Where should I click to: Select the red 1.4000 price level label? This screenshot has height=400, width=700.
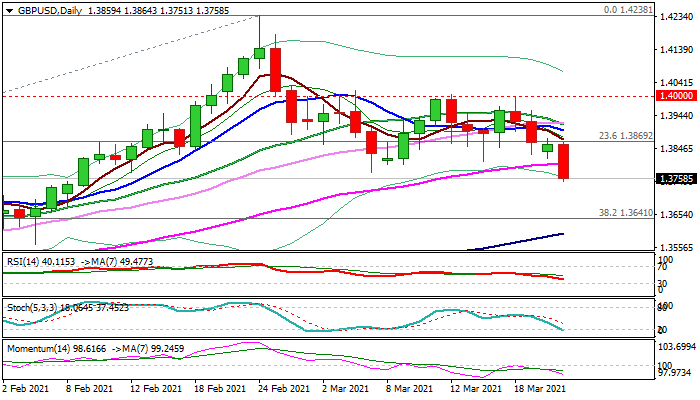pos(672,95)
